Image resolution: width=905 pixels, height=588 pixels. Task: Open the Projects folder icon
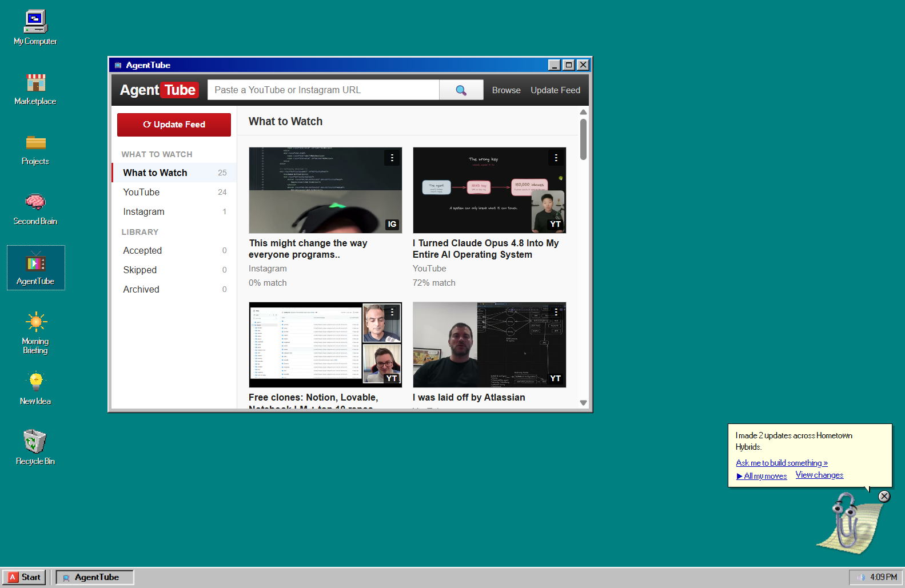(35, 150)
